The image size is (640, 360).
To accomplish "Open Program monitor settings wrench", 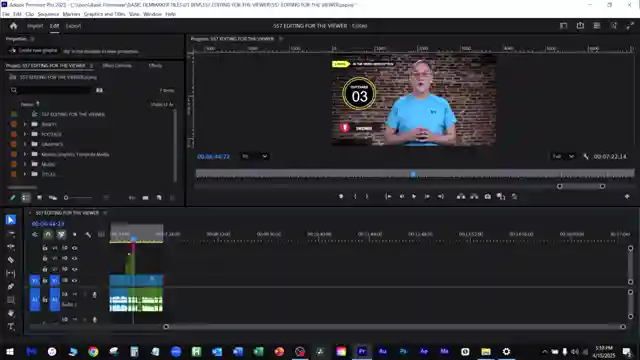I will point(586,156).
